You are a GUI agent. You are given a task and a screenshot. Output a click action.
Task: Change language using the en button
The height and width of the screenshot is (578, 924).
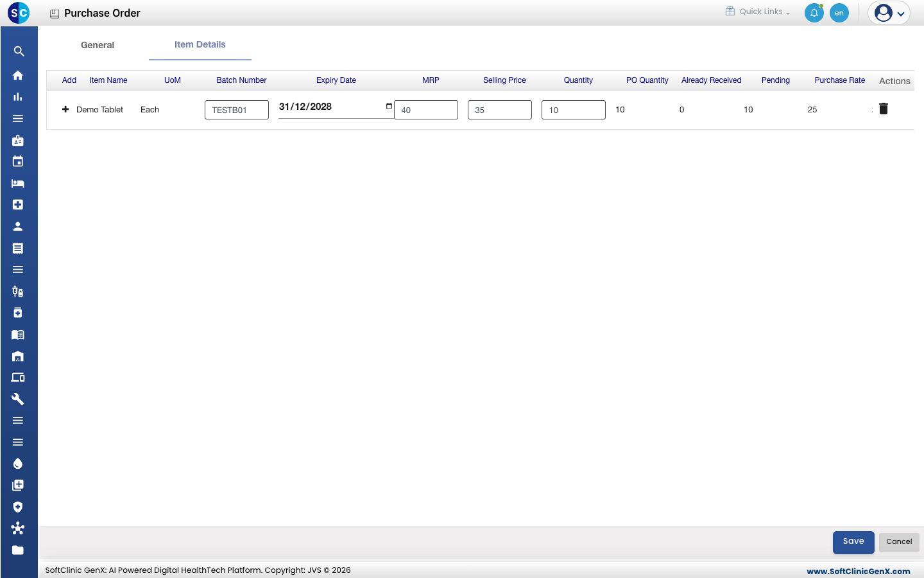839,13
